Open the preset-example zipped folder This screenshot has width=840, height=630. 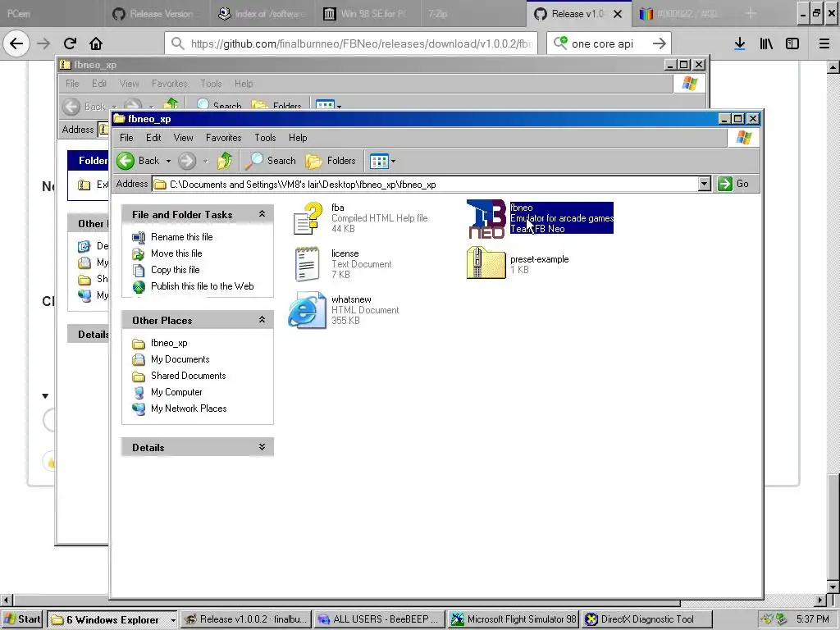[x=486, y=262]
